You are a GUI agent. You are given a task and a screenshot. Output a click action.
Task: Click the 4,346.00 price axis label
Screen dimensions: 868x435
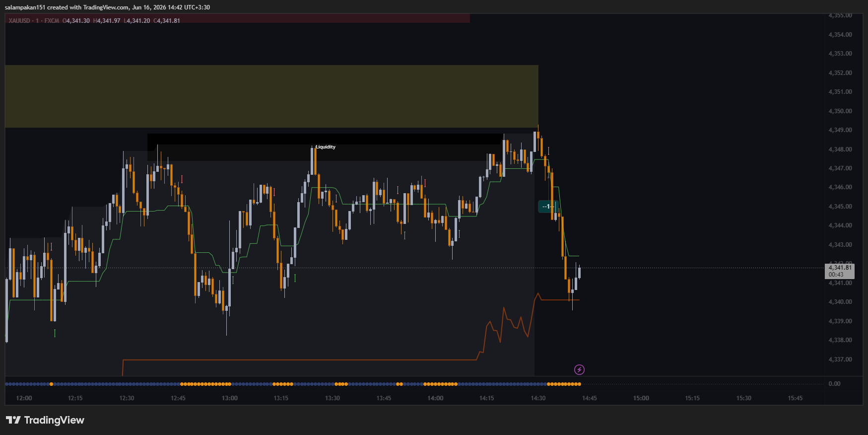[x=840, y=187]
